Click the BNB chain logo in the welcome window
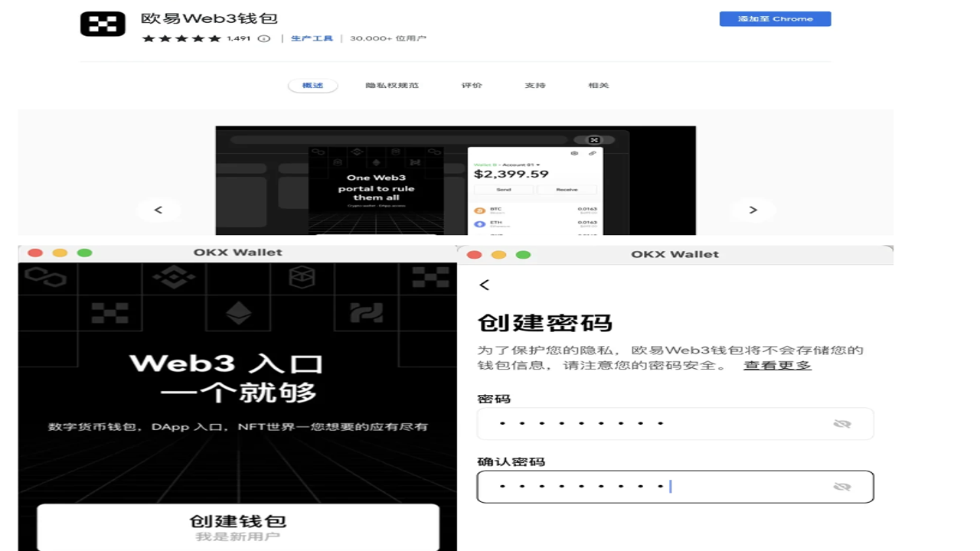The width and height of the screenshot is (980, 551). click(174, 277)
